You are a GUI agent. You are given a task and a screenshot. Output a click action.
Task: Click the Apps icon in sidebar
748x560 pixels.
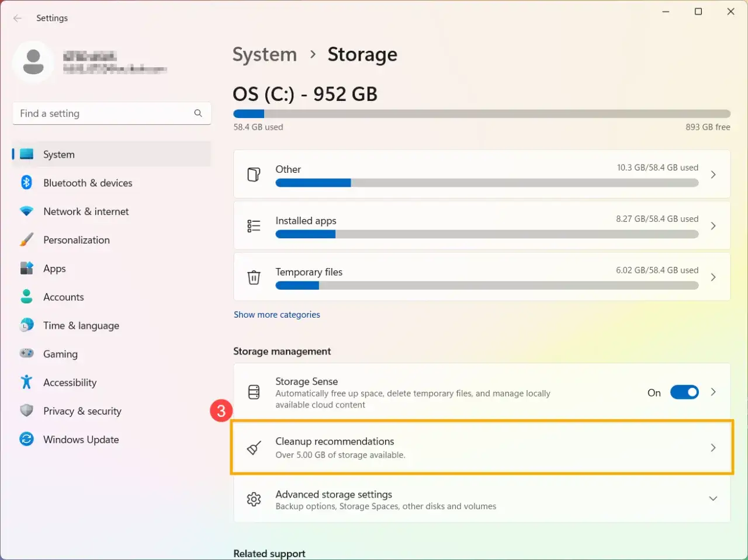tap(27, 269)
